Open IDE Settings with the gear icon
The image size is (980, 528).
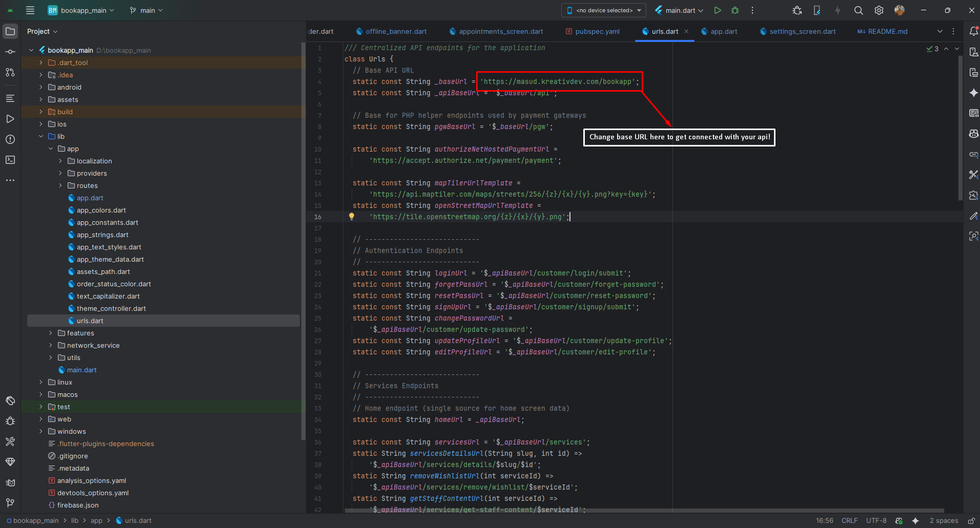coord(880,10)
